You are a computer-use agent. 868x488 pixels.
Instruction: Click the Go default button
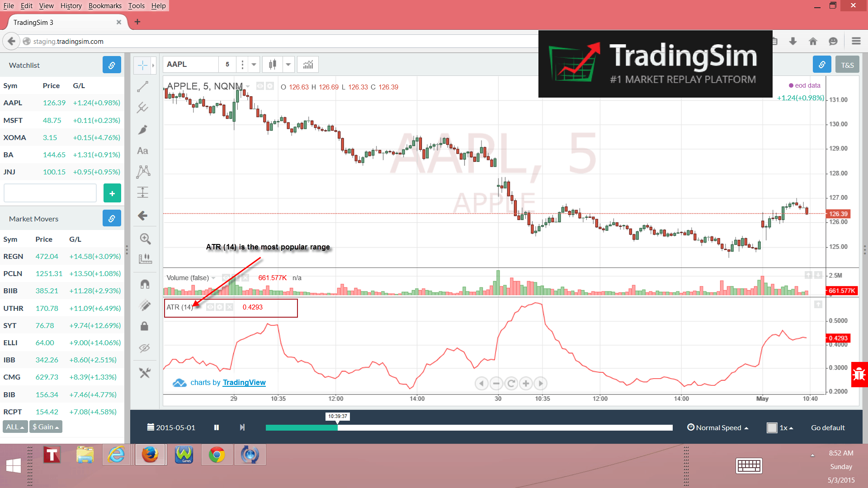point(828,427)
